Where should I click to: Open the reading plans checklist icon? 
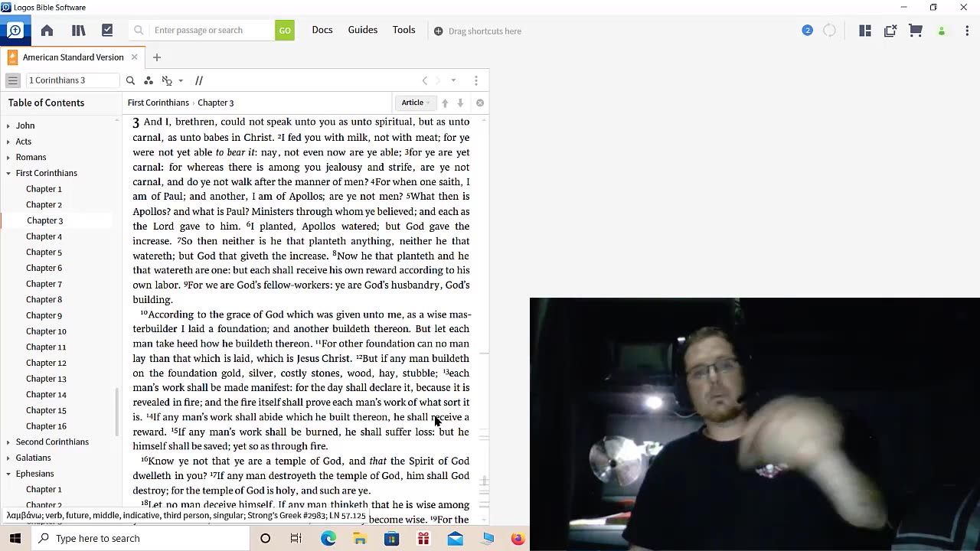[x=107, y=31]
